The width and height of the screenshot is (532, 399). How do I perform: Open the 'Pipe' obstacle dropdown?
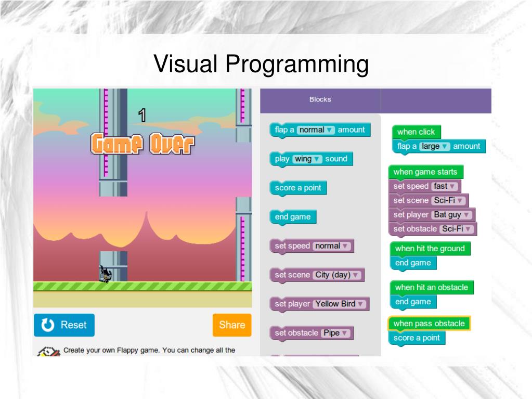pos(335,333)
